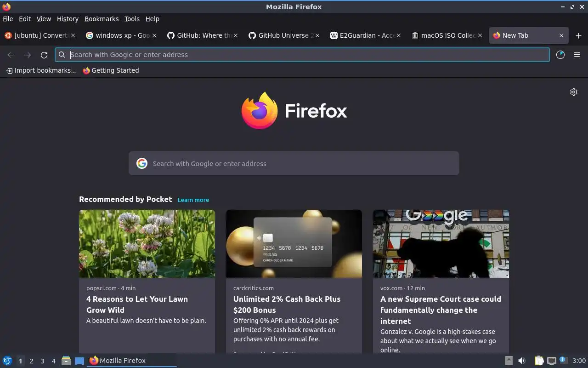This screenshot has height=368, width=588.
Task: Open the History menu
Action: [68, 19]
